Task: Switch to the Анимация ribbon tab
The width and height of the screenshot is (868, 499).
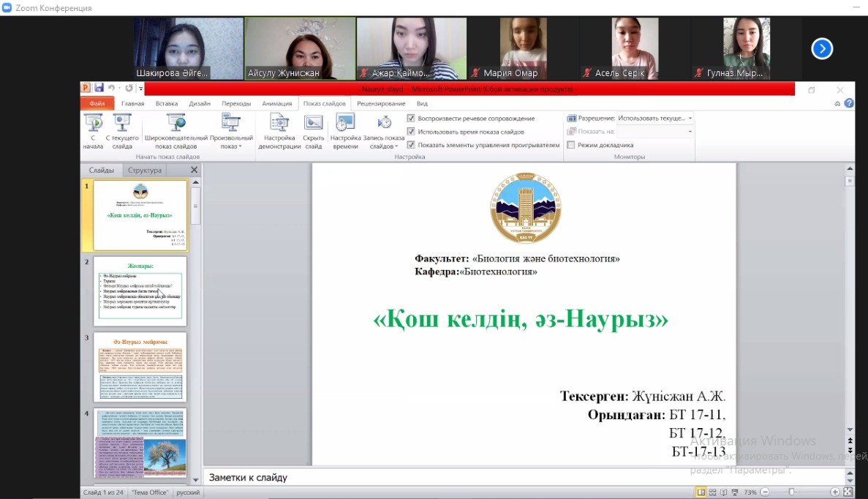Action: 276,104
